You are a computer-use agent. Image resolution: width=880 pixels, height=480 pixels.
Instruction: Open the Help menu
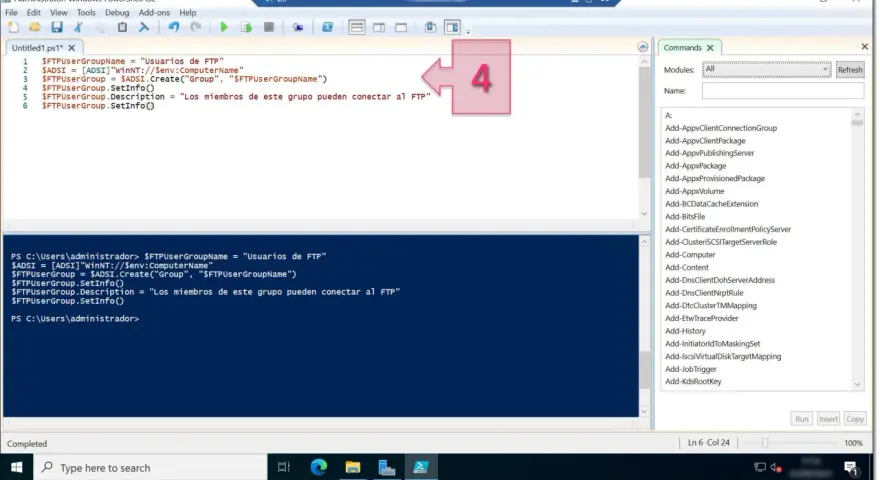point(187,12)
